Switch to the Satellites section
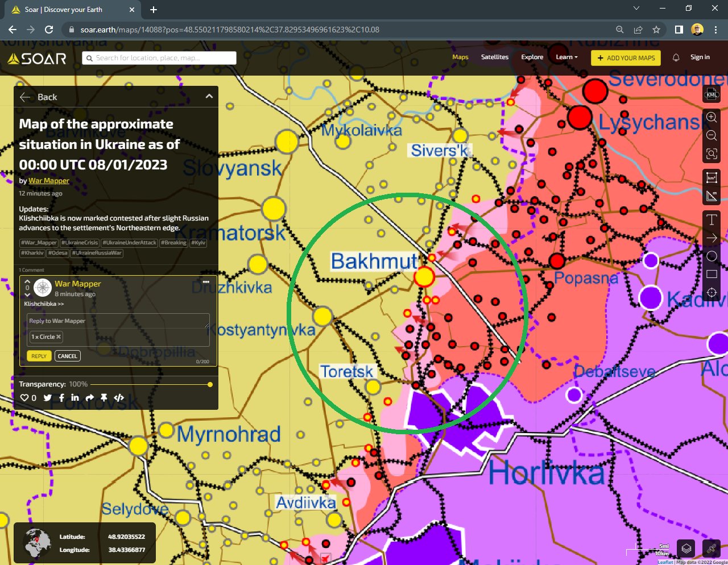Viewport: 728px width, 565px height. coord(494,57)
